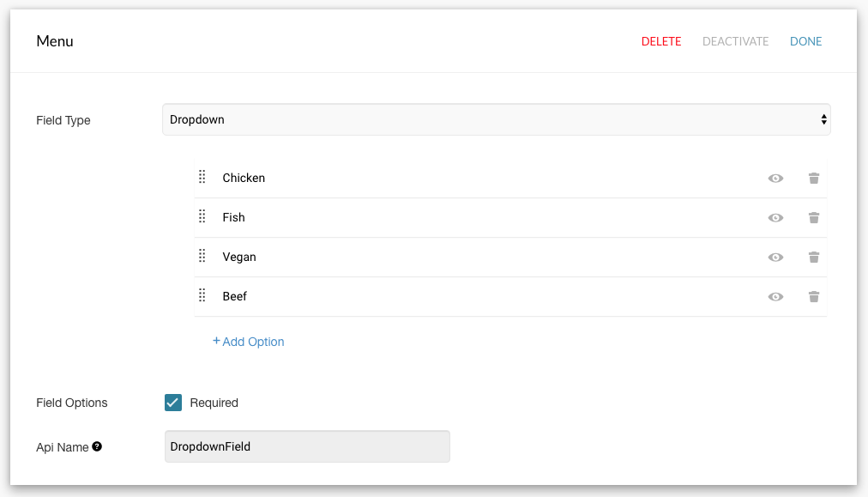Image resolution: width=868 pixels, height=497 pixels.
Task: Grab the drag handle for Fish
Action: [202, 216]
